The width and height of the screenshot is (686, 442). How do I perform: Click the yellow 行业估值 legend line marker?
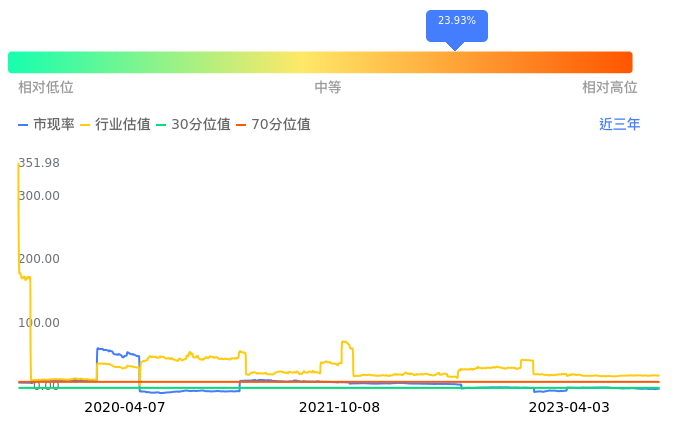[x=85, y=125]
